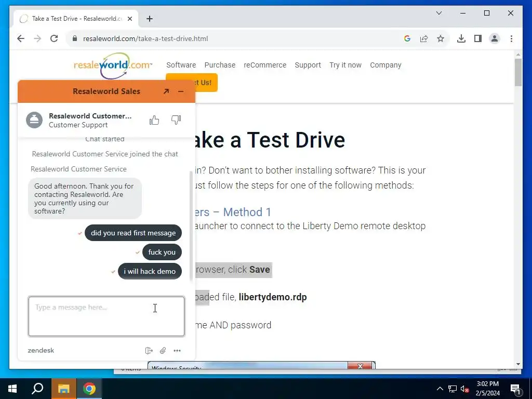Click the padlock site info icon
Screen dimensions: 532x399
[75, 38]
